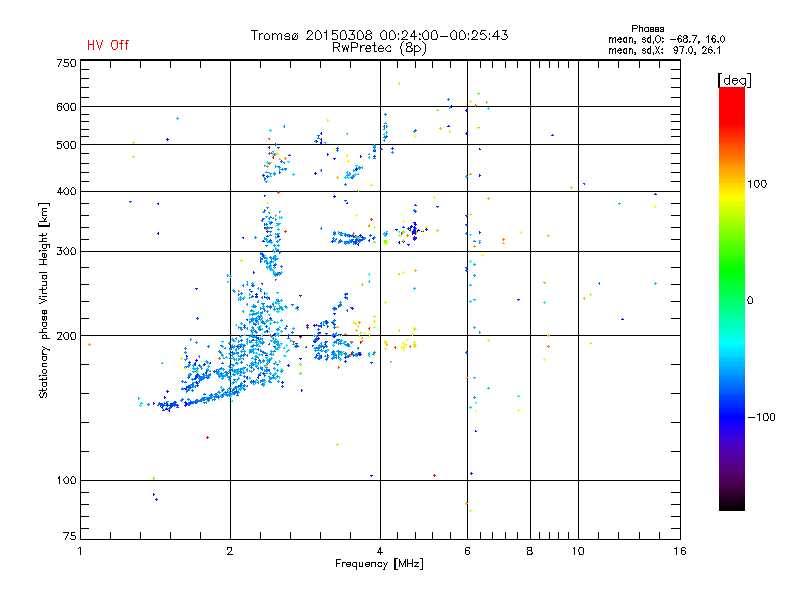Click the 'Stationary phase Virtual Height [km]' axis label
The image size is (800, 600).
click(x=44, y=301)
